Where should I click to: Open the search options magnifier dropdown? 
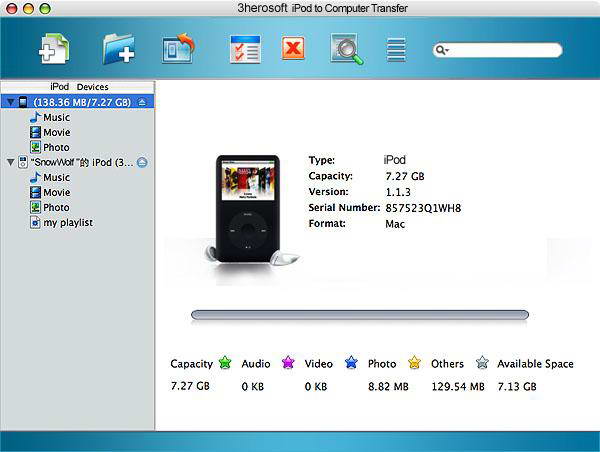point(442,50)
